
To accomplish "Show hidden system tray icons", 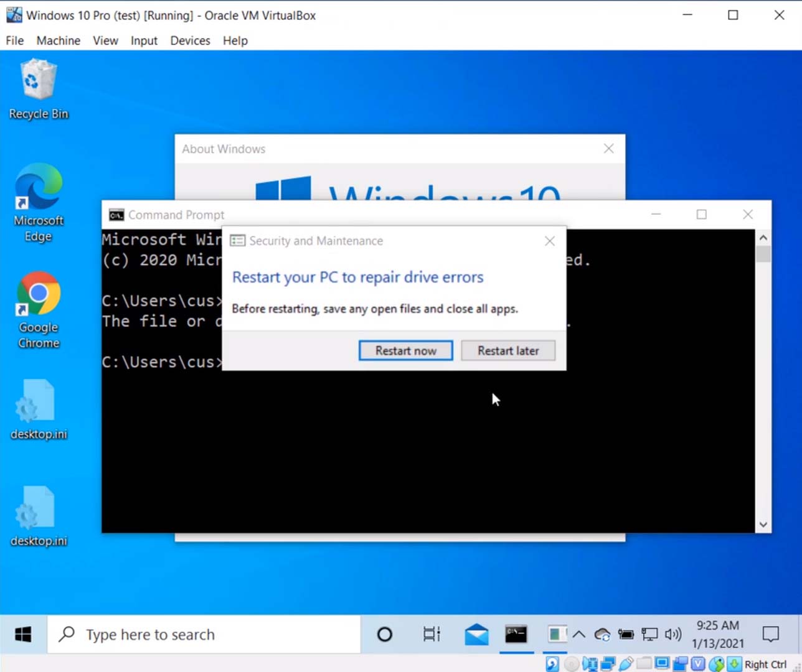I will 579,635.
